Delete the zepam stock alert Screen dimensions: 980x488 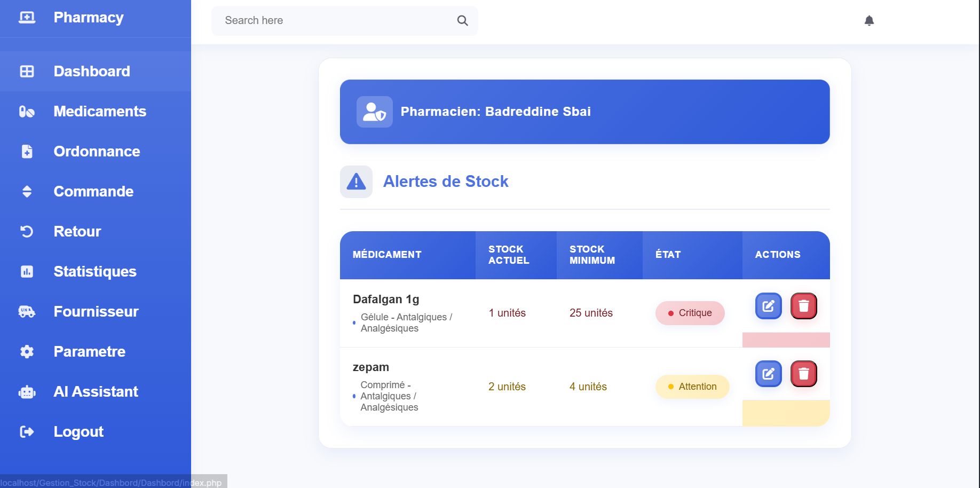pos(803,374)
